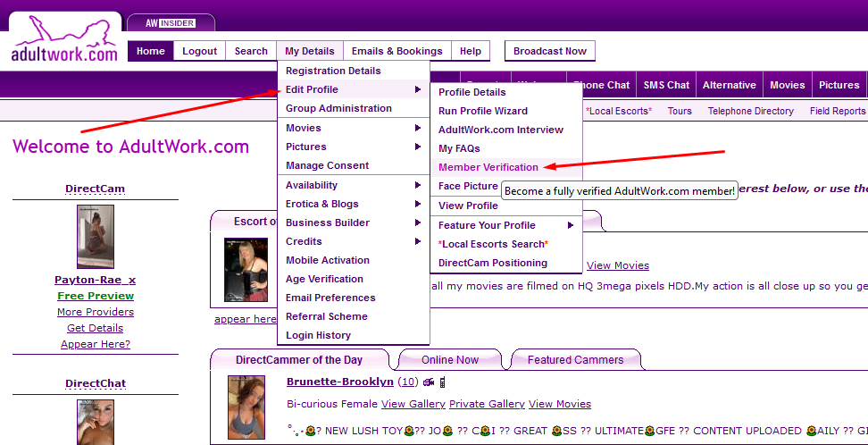This screenshot has height=445, width=868.
Task: Click the Get Details link
Action: click(x=96, y=328)
